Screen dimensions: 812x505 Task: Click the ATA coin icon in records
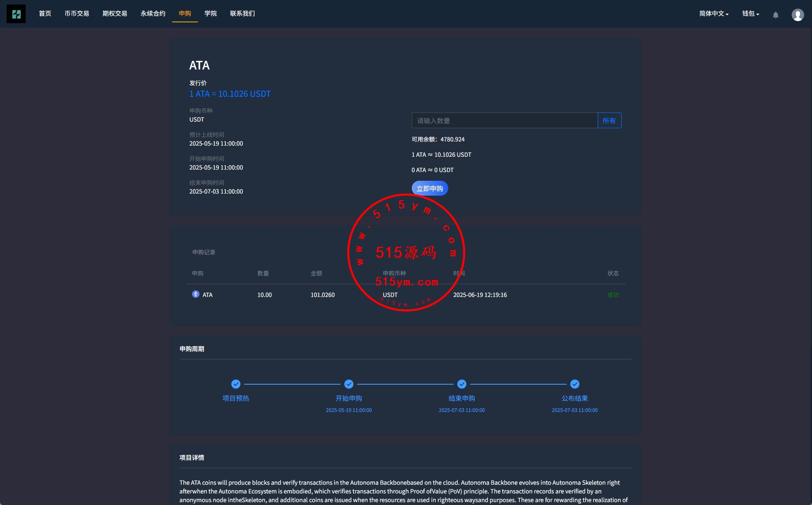(196, 294)
